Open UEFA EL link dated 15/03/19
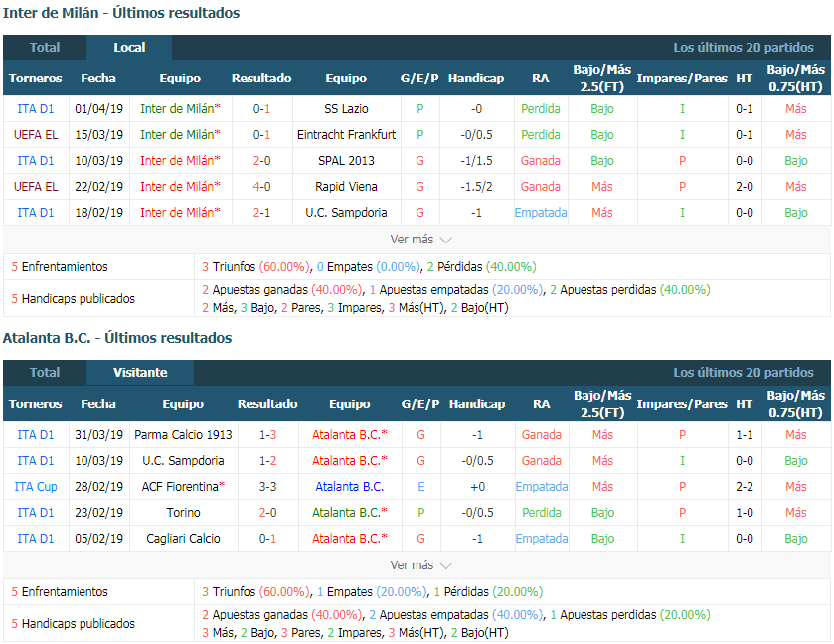 36,135
